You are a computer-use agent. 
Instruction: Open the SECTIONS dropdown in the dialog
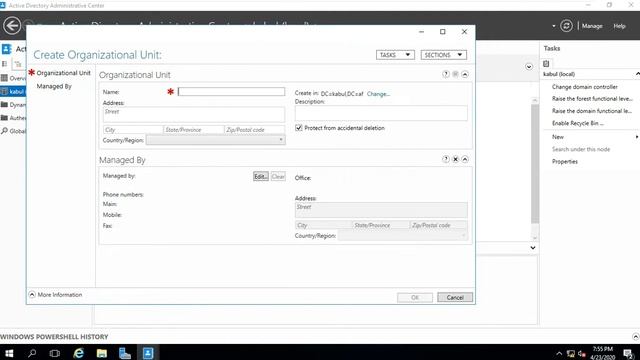(x=444, y=55)
